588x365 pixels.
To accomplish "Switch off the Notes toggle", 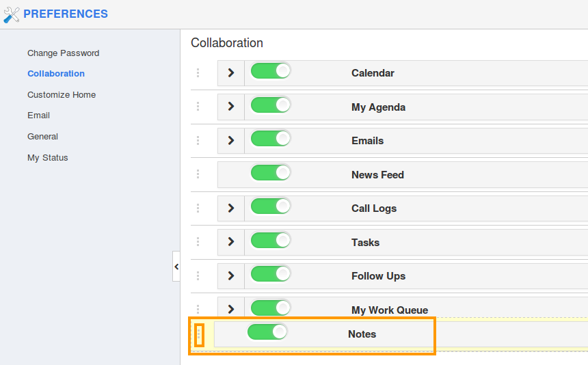I will point(267,332).
